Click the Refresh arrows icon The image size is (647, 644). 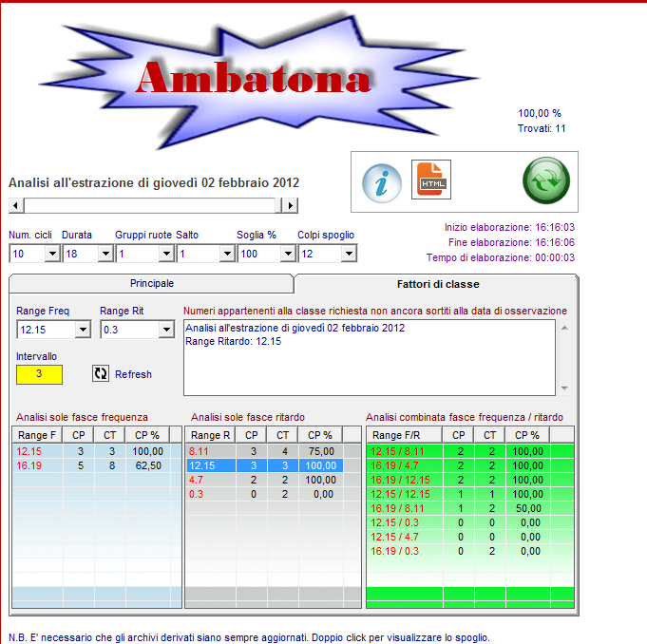pos(101,373)
